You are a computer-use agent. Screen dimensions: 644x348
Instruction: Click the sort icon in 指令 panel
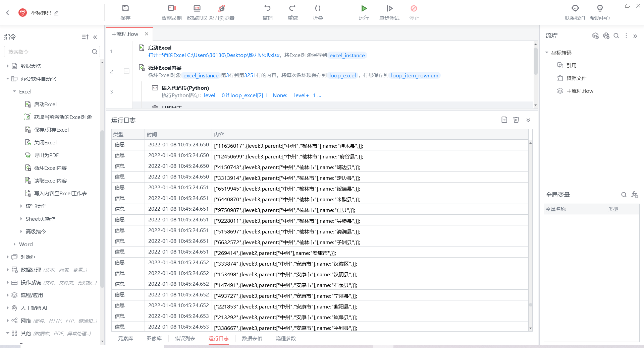(85, 37)
